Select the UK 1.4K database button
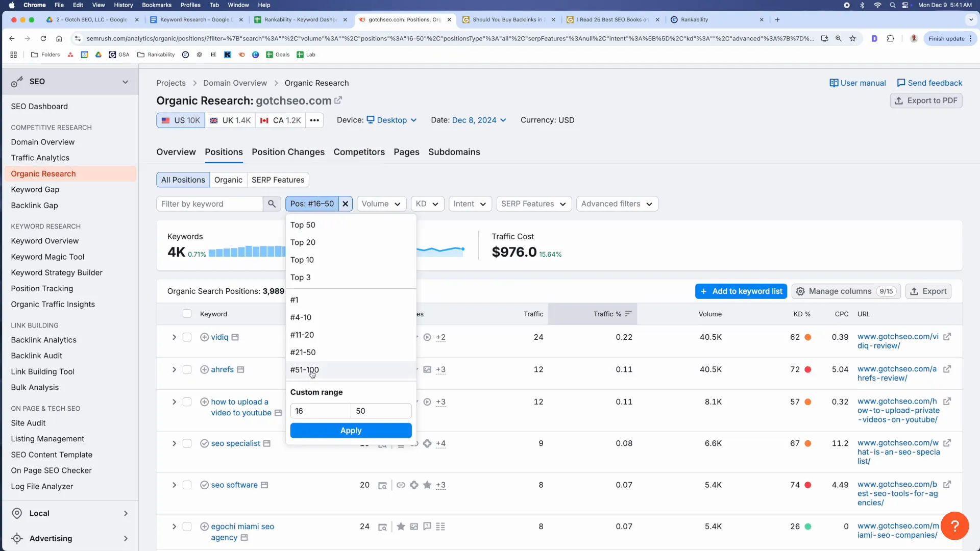This screenshot has width=980, height=551. [230, 120]
